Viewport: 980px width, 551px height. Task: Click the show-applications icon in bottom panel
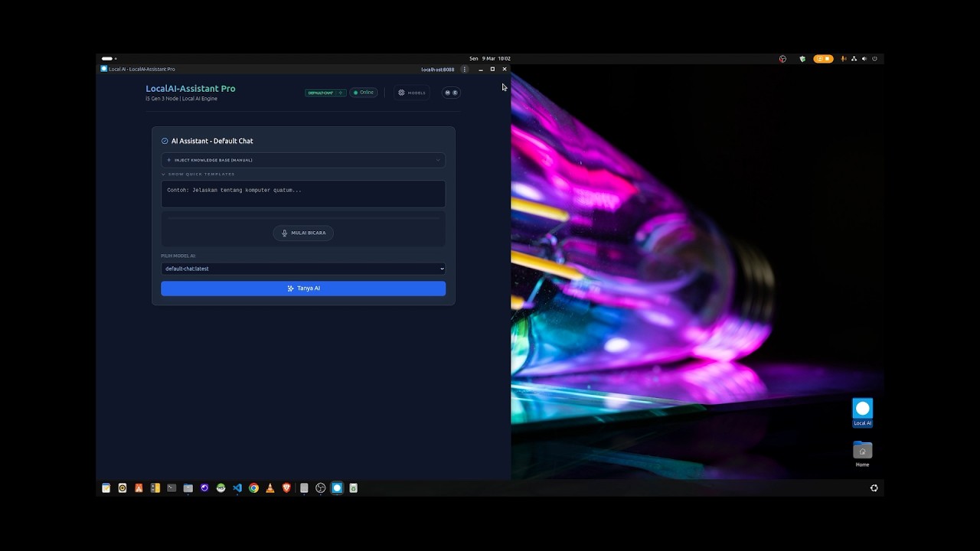tap(874, 487)
